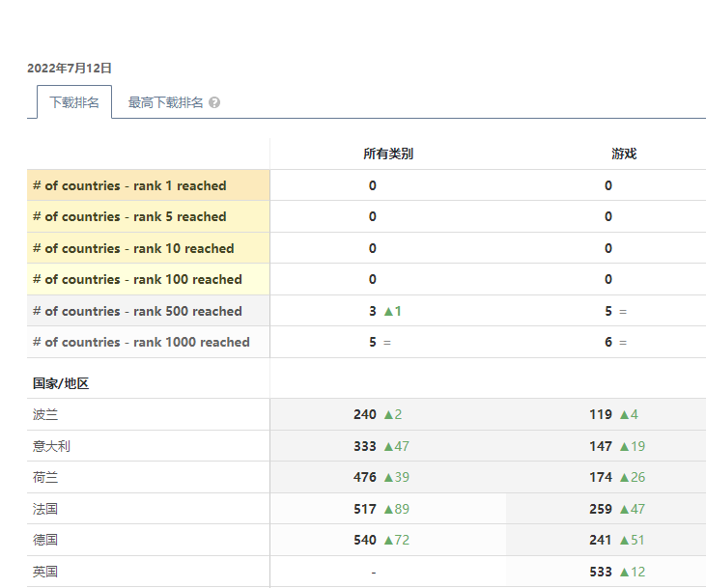Select the 'rank 100 reached' row label
The width and height of the screenshot is (706, 588).
point(137,279)
